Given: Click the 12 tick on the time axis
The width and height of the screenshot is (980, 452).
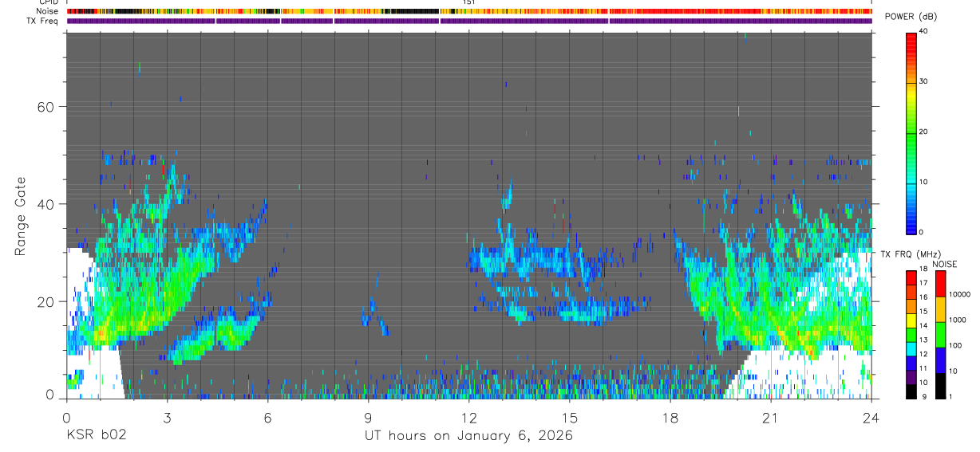Looking at the screenshot, I should pyautogui.click(x=468, y=417).
